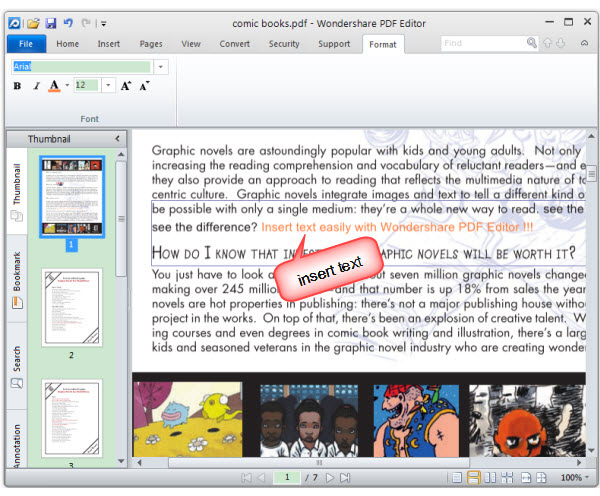Image resolution: width=600 pixels, height=496 pixels.
Task: Click the magnifier search icon
Action: tap(532, 43)
